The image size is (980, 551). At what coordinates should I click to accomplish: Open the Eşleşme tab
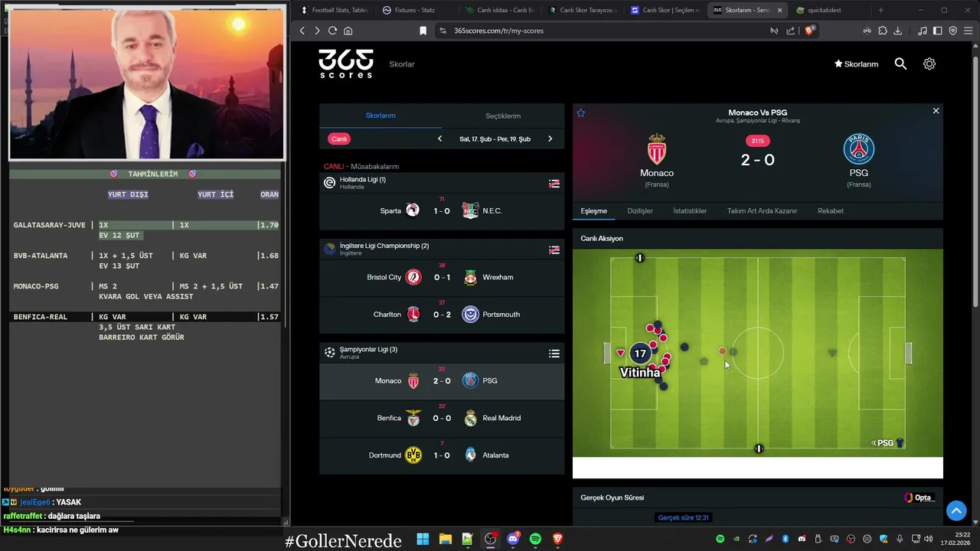(594, 210)
